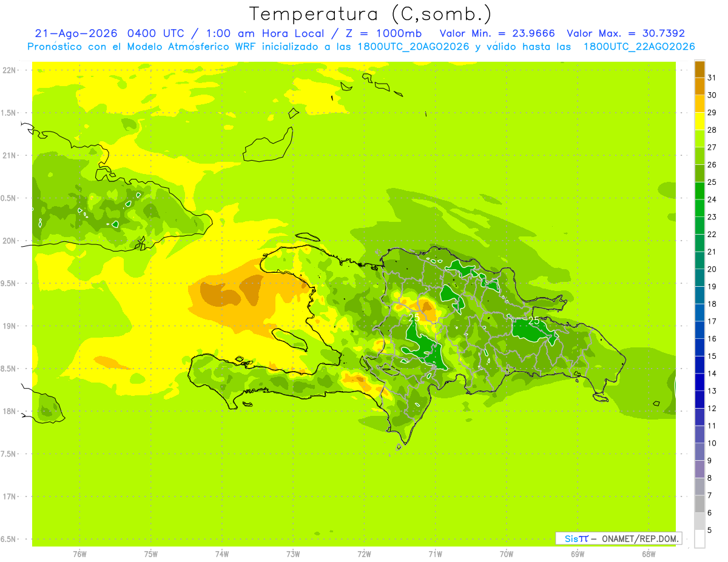Screen dimensions: 728x562
Task: Click the 'ONAMET/REP.DOM.' credit label
Action: 639,538
